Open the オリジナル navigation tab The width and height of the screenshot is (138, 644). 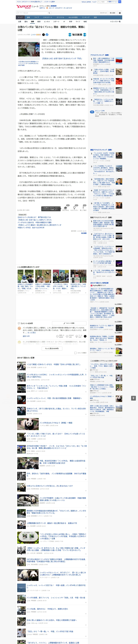tap(60, 17)
